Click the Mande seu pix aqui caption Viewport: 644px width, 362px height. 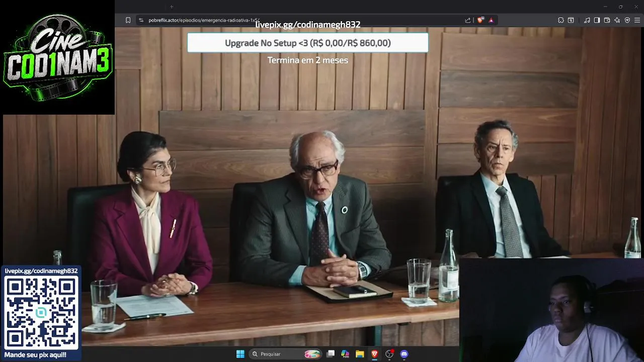pyautogui.click(x=35, y=355)
